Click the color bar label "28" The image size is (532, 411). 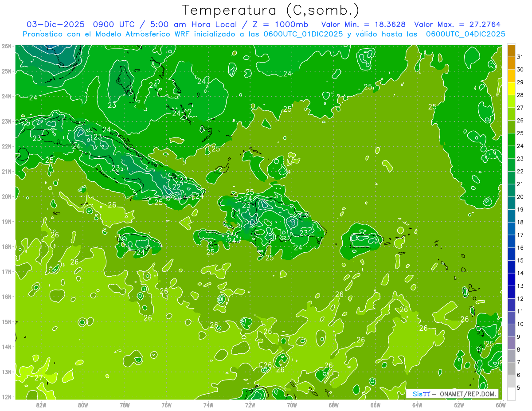click(520, 95)
